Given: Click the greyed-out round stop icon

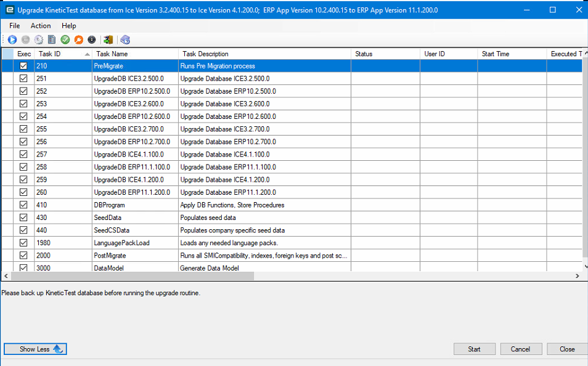Looking at the screenshot, I should (25, 39).
